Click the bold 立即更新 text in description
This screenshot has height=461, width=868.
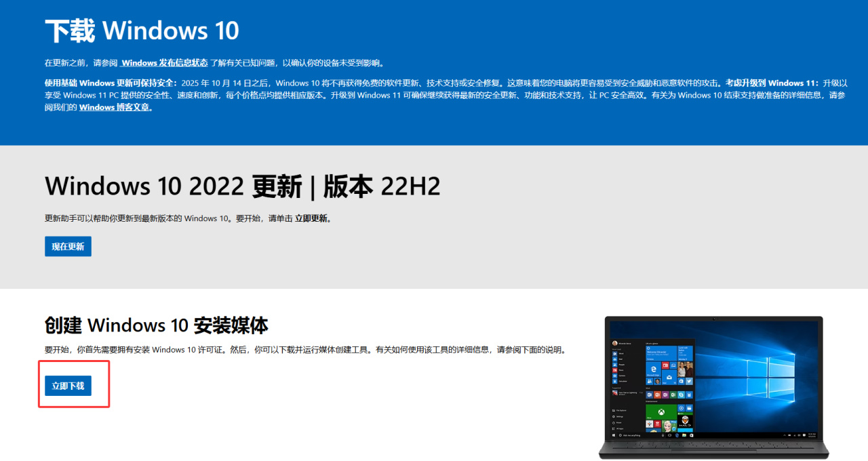(311, 218)
